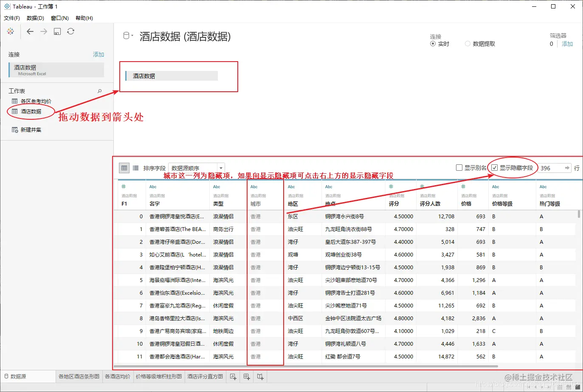Click the Abc type icon above 类型
583x392 pixels.
point(217,187)
